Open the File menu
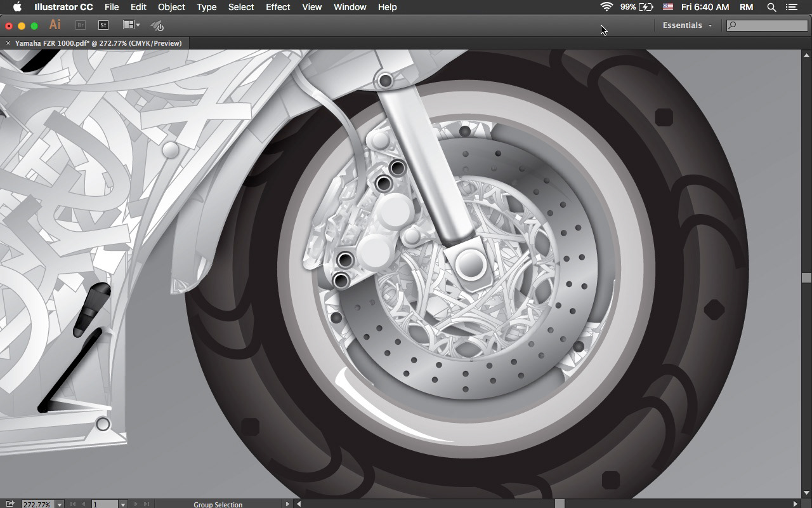This screenshot has width=812, height=508. pos(112,7)
